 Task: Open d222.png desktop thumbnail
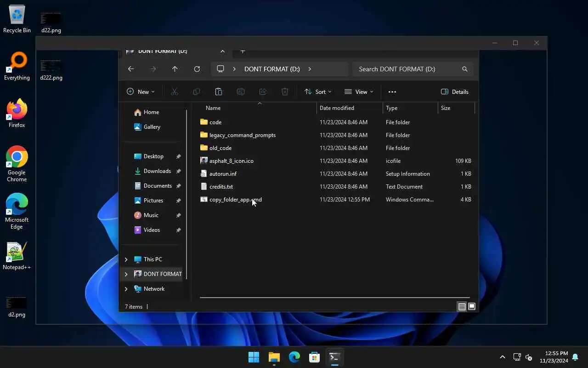[x=51, y=70]
